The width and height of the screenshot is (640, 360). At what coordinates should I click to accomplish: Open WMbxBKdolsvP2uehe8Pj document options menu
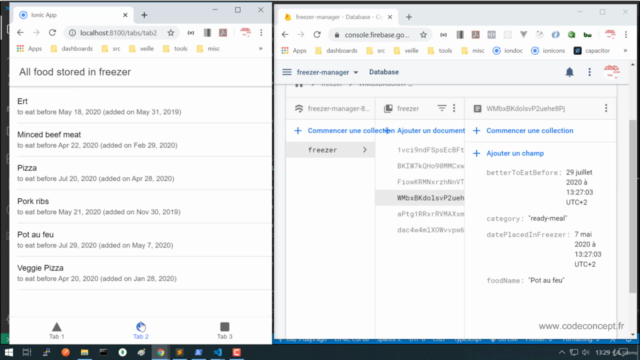tap(606, 108)
